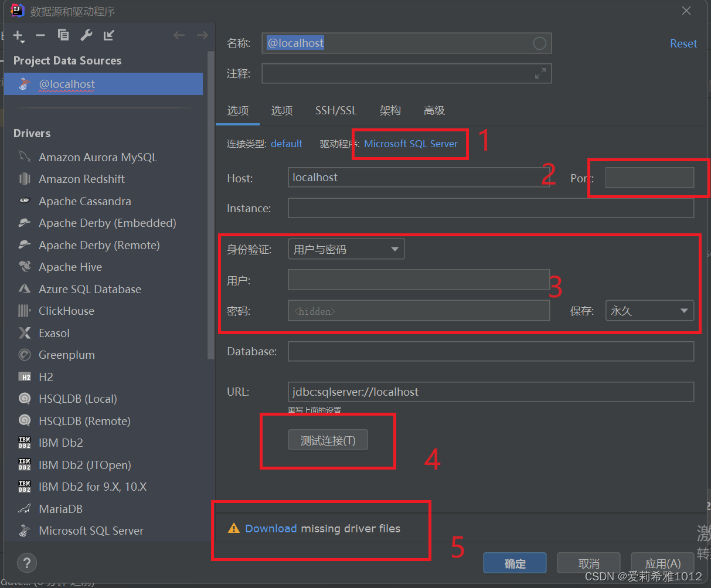The width and height of the screenshot is (711, 588).
Task: Open the 身份验证 authentication dropdown
Action: tap(346, 249)
